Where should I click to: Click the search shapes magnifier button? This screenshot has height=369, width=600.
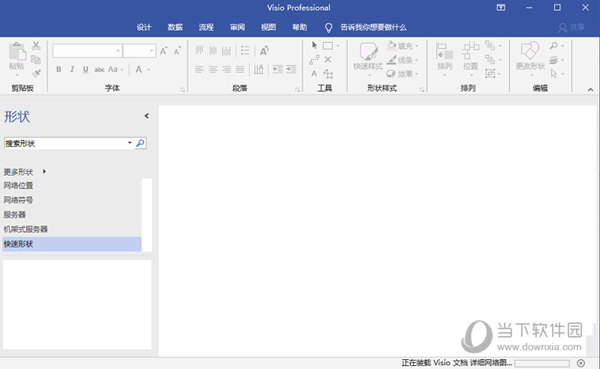[140, 143]
